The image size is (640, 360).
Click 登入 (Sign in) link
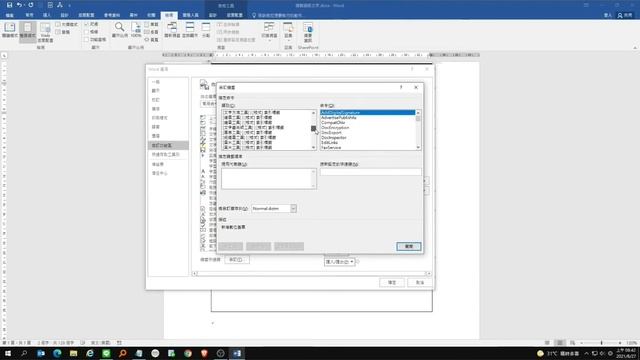point(607,15)
